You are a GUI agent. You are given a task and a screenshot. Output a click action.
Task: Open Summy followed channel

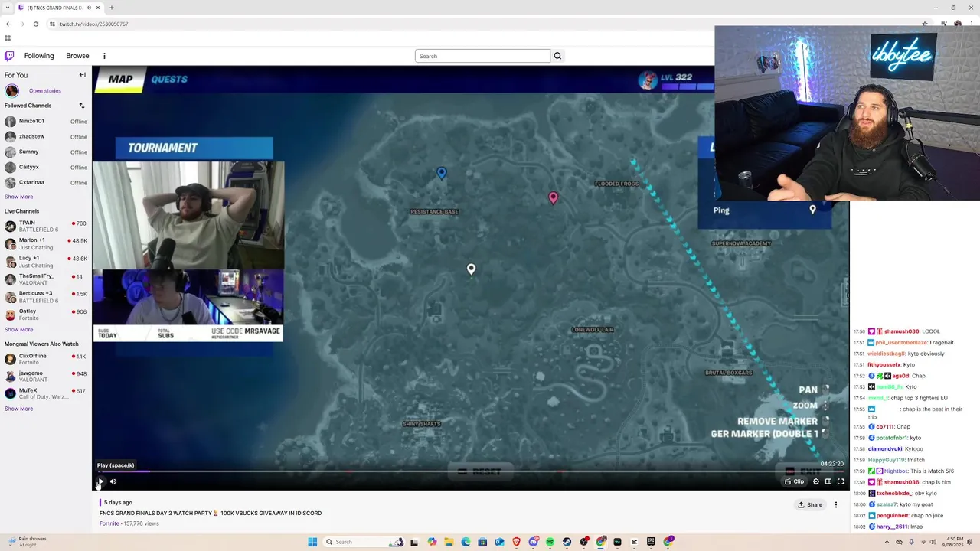click(x=46, y=152)
